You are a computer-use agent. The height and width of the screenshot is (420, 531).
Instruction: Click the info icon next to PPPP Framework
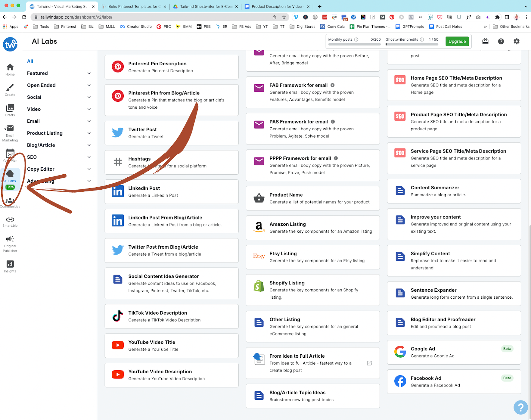336,158
